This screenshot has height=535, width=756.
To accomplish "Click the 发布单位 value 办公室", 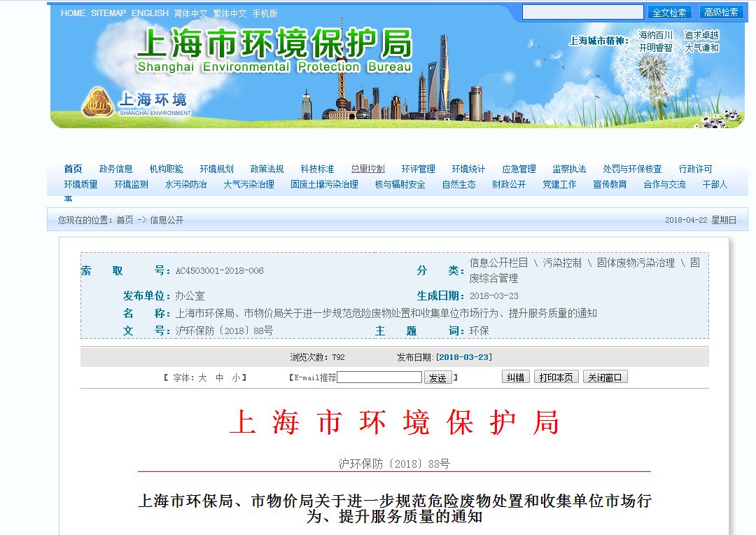I will [x=190, y=296].
